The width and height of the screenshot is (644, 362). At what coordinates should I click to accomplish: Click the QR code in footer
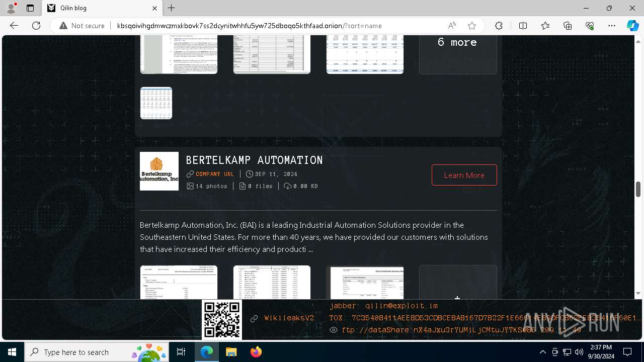click(222, 320)
